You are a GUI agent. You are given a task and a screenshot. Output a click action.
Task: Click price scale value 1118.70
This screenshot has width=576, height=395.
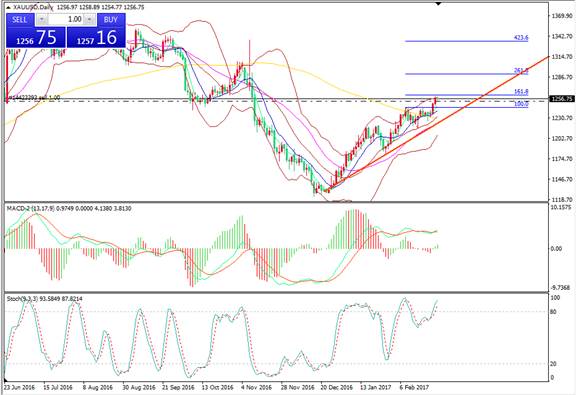click(x=562, y=200)
